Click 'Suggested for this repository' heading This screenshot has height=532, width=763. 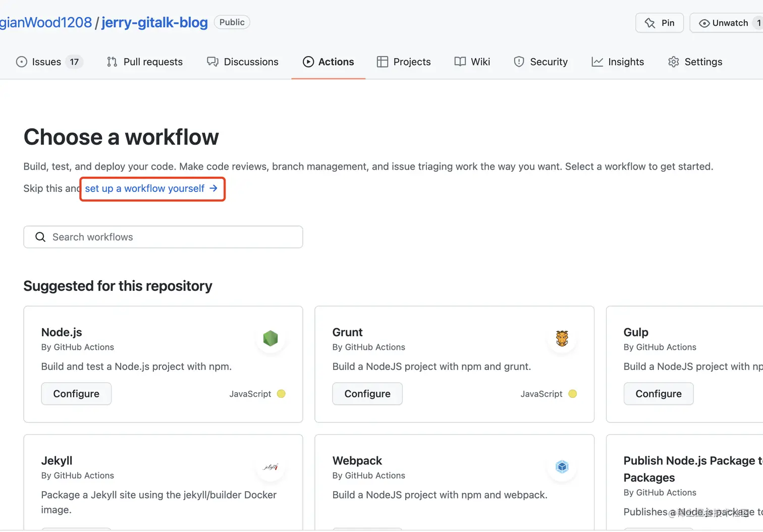[x=118, y=286]
